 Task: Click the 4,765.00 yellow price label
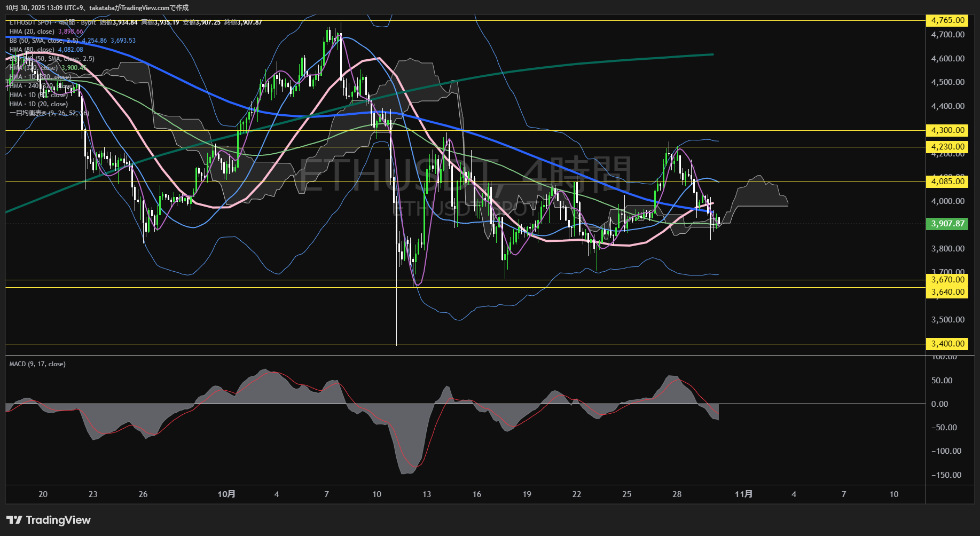[947, 20]
